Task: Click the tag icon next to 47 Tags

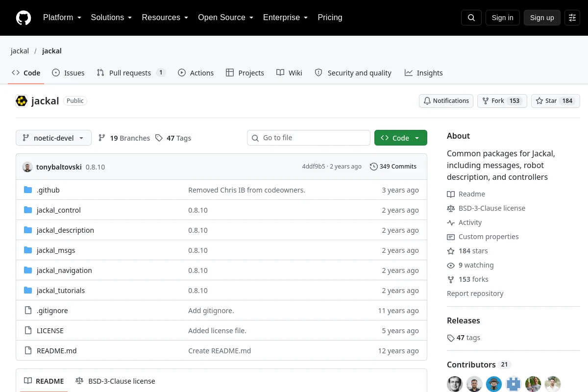Action: 159,138
